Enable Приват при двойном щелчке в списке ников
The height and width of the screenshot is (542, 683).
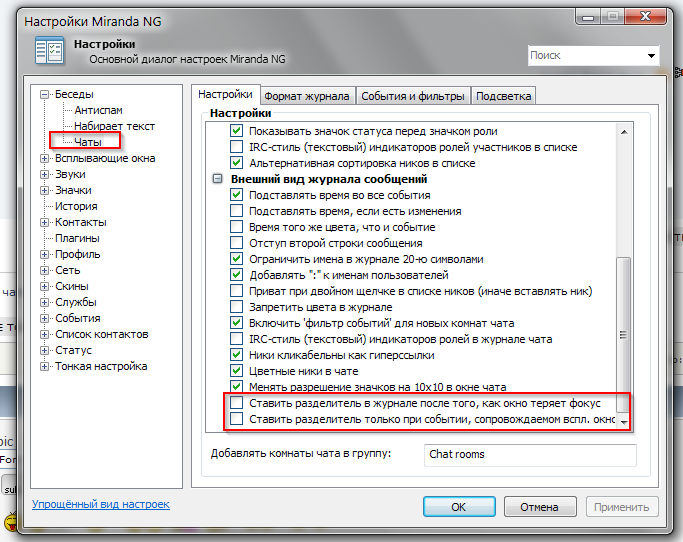pyautogui.click(x=237, y=291)
